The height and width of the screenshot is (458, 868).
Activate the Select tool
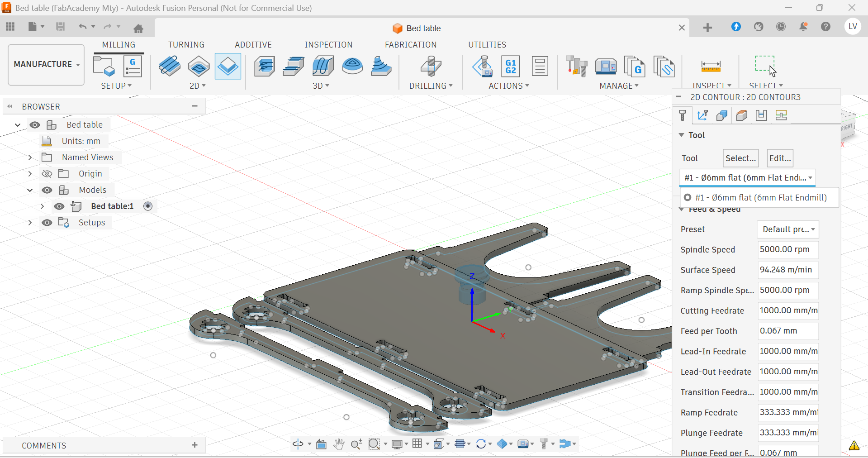point(765,66)
